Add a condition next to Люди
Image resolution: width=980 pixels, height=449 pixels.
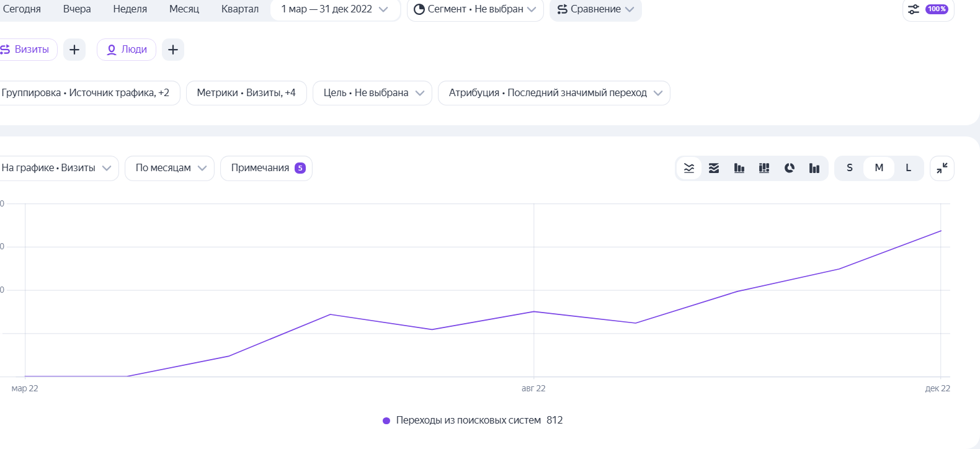tap(173, 50)
